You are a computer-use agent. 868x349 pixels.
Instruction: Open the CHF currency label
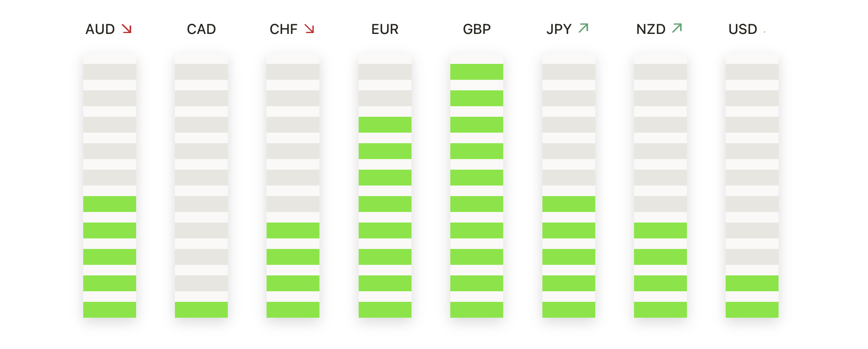point(283,29)
